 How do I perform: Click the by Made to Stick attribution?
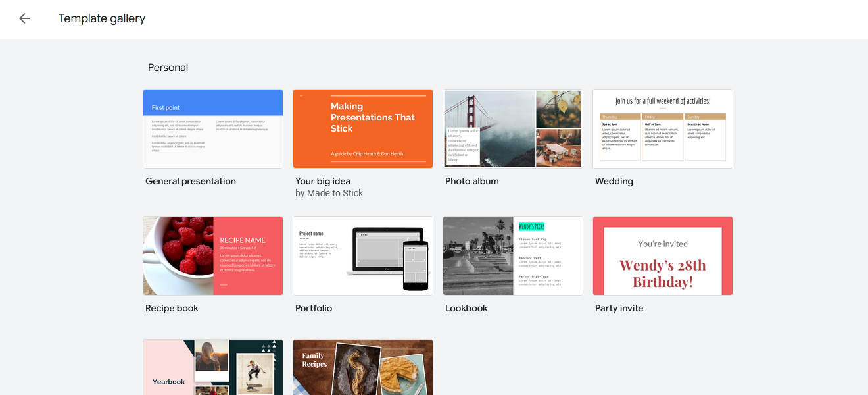click(329, 192)
